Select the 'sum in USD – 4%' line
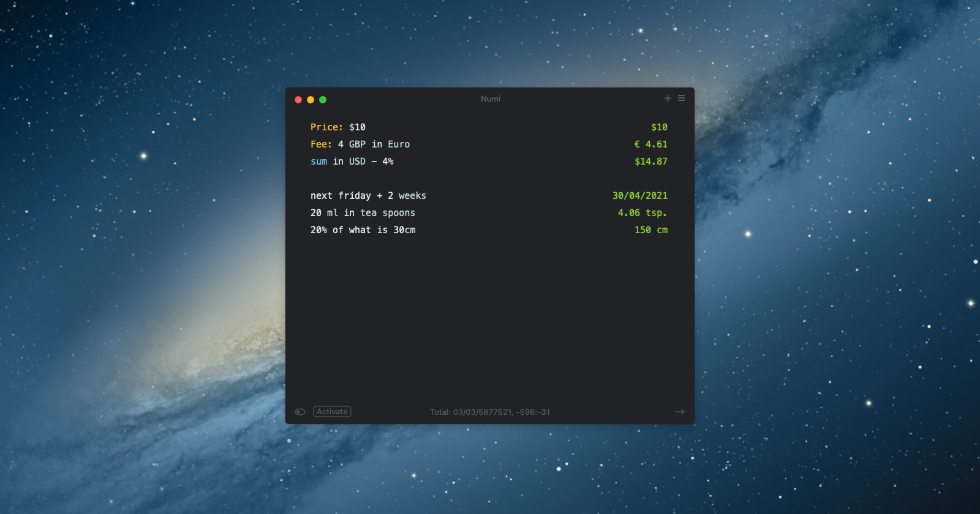This screenshot has height=514, width=980. click(352, 162)
